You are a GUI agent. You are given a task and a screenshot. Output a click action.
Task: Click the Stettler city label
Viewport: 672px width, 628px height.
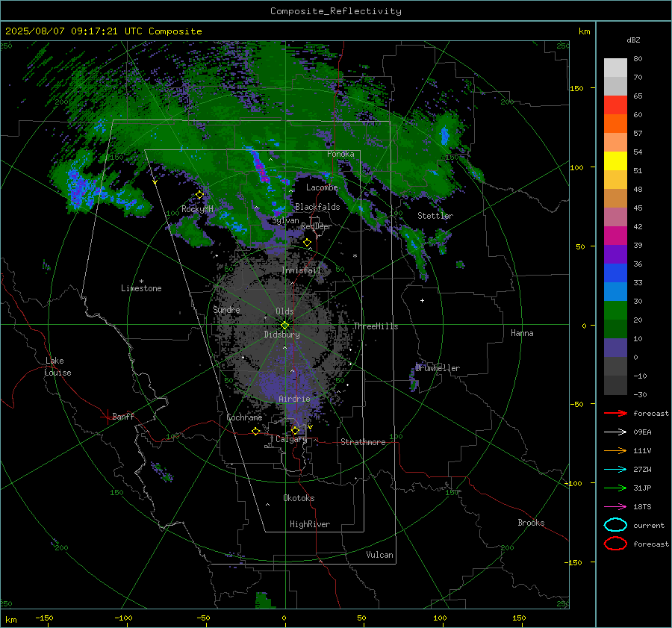(435, 216)
